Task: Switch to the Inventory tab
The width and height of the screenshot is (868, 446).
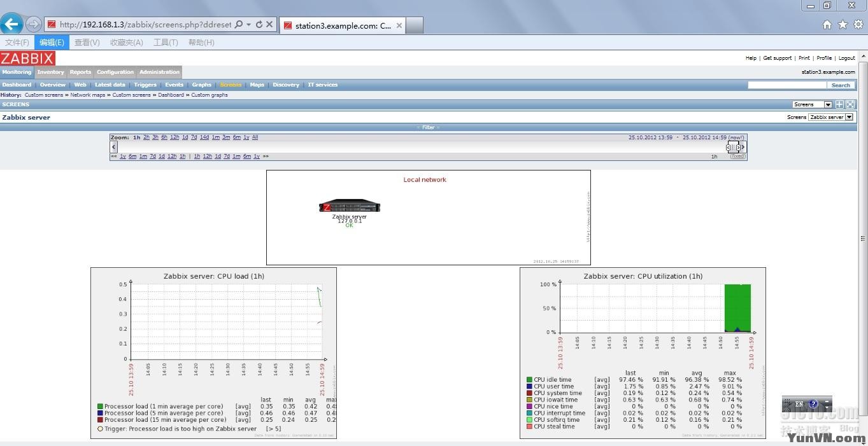Action: coord(50,73)
